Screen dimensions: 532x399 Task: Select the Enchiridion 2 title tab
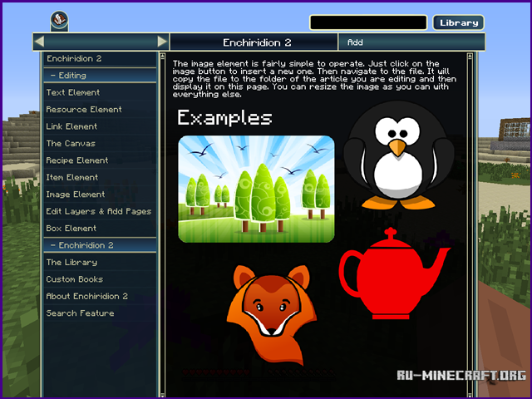click(x=254, y=42)
